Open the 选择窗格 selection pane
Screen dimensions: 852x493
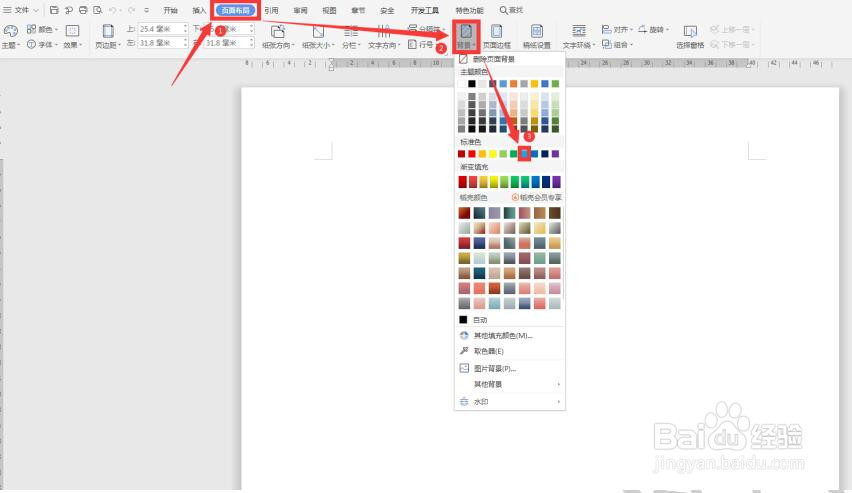690,36
